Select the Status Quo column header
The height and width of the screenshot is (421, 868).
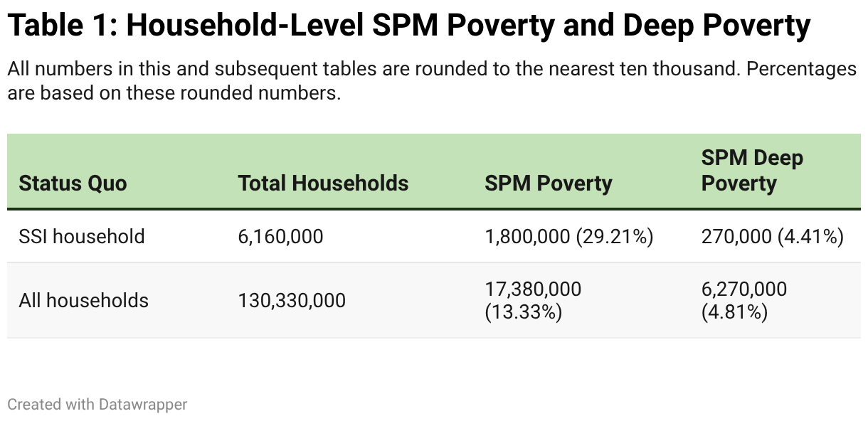click(73, 183)
